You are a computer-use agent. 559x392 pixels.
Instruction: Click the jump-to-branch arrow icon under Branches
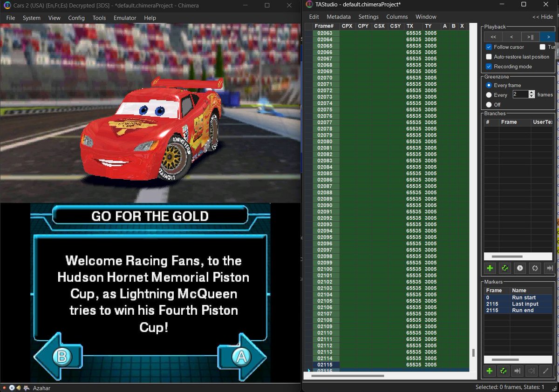(550, 268)
